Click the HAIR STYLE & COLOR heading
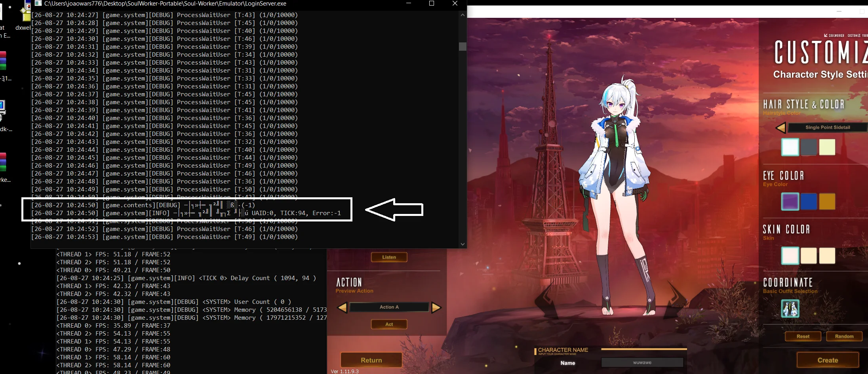This screenshot has width=868, height=374. [804, 104]
